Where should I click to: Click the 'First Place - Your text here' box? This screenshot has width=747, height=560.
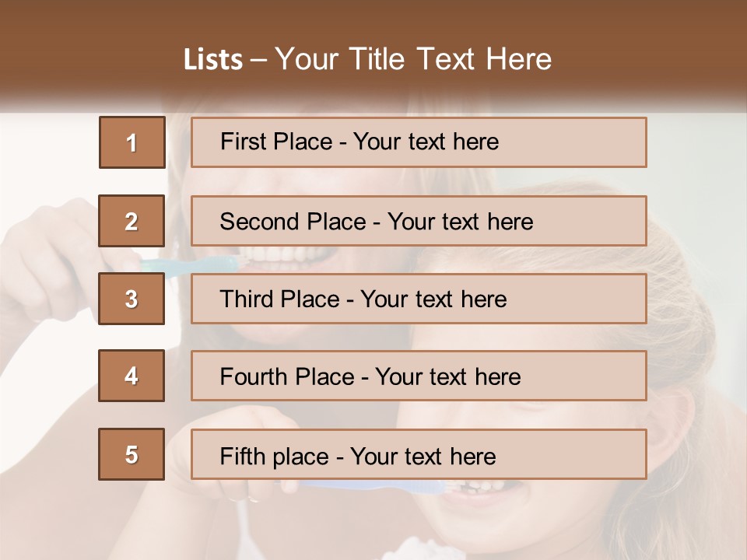point(419,142)
